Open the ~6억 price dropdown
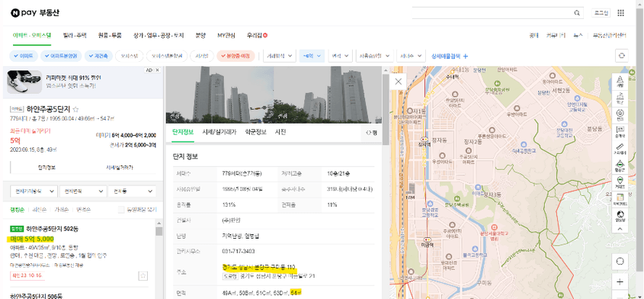This screenshot has width=644, height=299. tap(312, 56)
